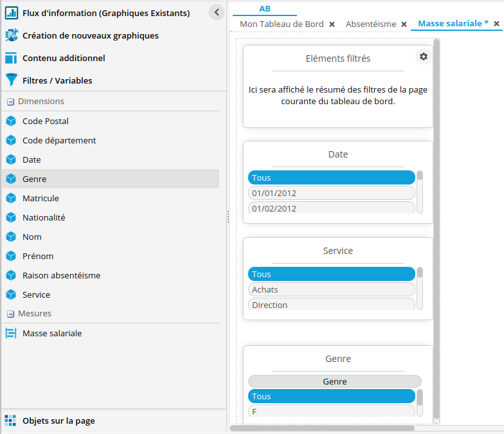The image size is (504, 434).
Task: Select the Raison absentéisme dimension
Action: coord(61,275)
